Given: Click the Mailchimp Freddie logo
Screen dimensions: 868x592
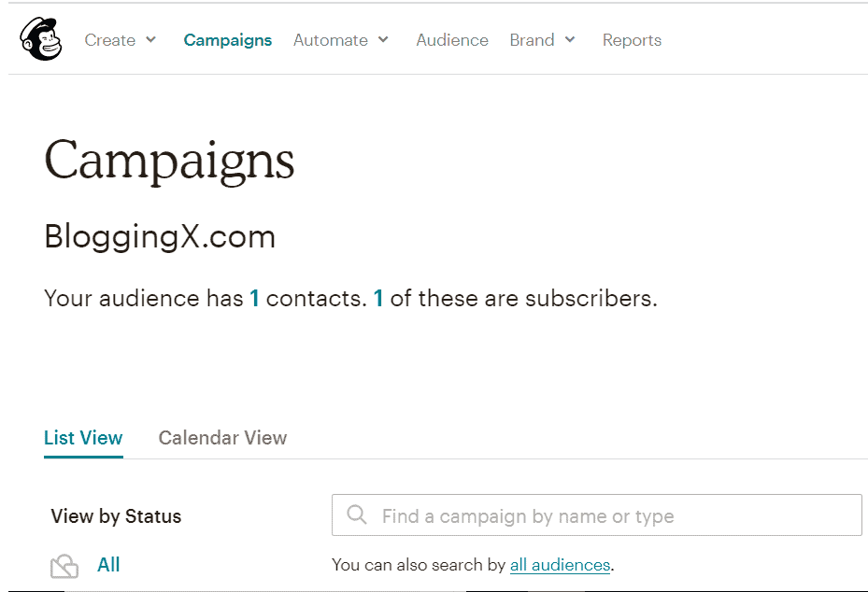Looking at the screenshot, I should tap(40, 40).
